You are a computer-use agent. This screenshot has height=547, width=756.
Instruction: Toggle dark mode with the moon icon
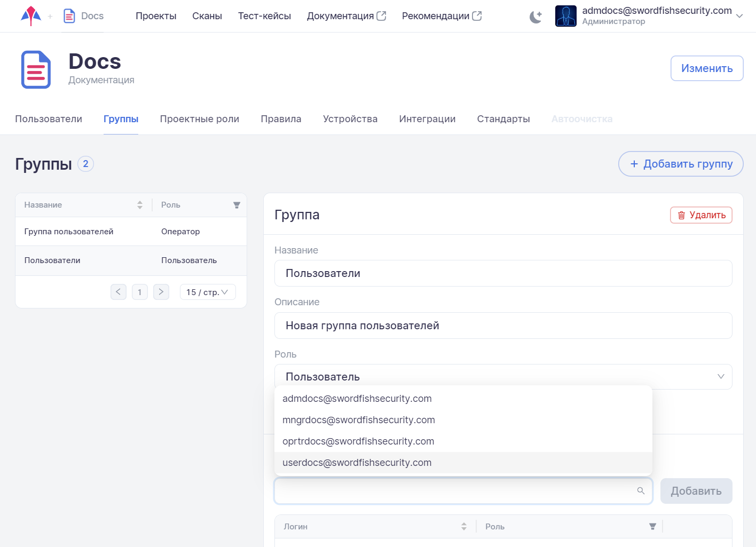(x=535, y=17)
